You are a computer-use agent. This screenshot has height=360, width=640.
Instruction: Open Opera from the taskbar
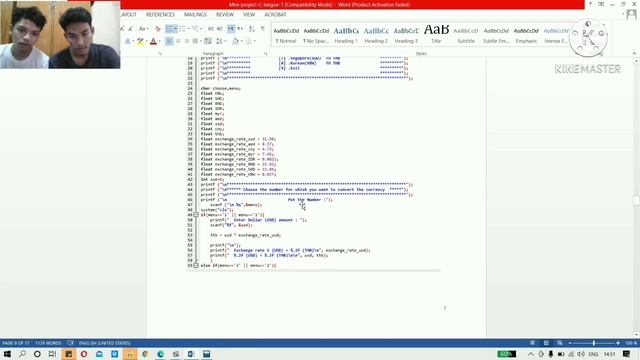[x=84, y=354]
